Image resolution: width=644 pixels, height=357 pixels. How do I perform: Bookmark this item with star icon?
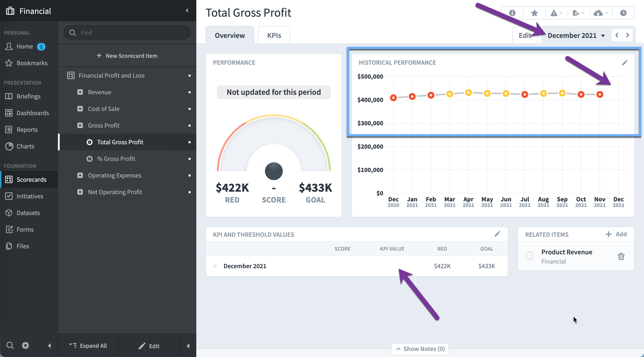coord(534,13)
